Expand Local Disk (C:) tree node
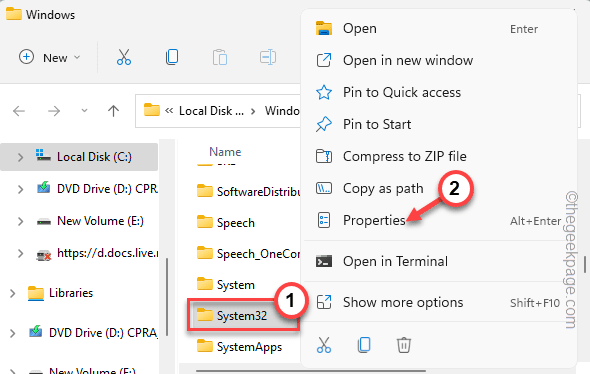The height and width of the screenshot is (374, 590). [20, 157]
